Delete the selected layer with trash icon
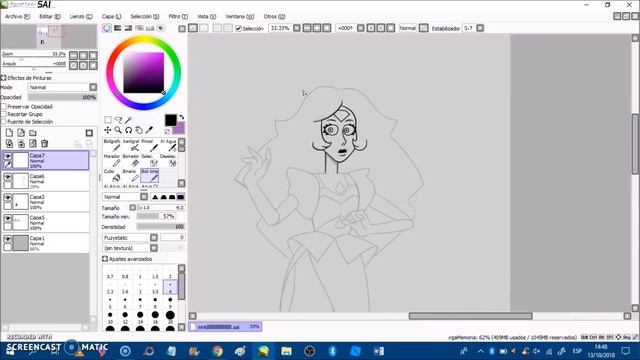Image resolution: width=640 pixels, height=360 pixels. (44, 143)
